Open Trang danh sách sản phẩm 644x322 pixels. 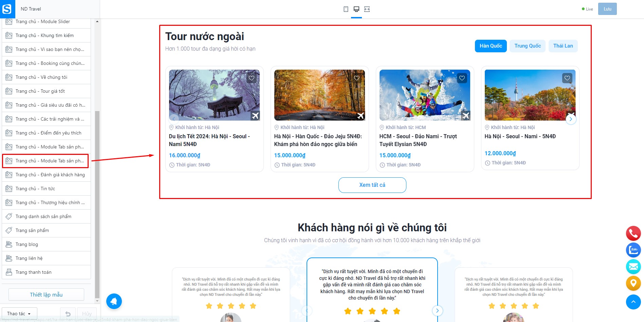click(46, 216)
